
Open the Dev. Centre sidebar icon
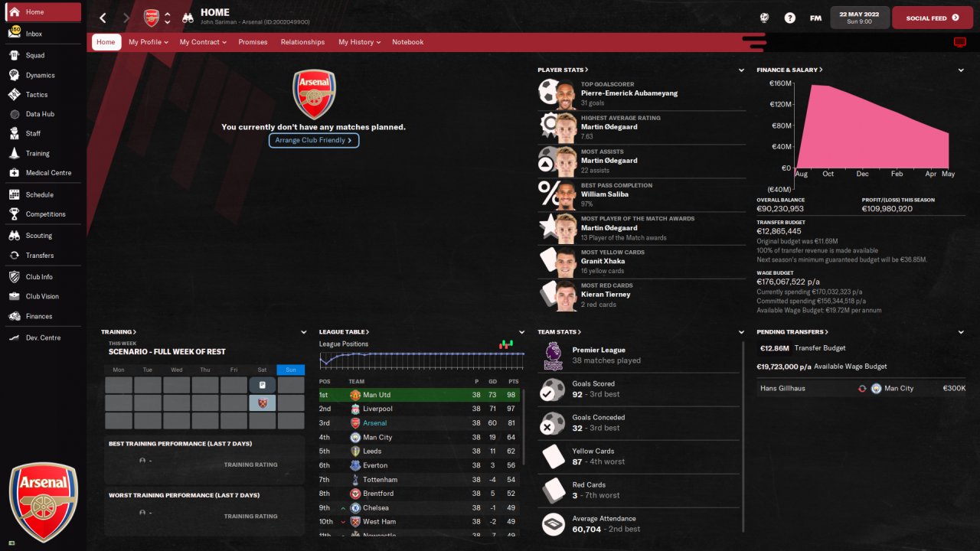(14, 337)
